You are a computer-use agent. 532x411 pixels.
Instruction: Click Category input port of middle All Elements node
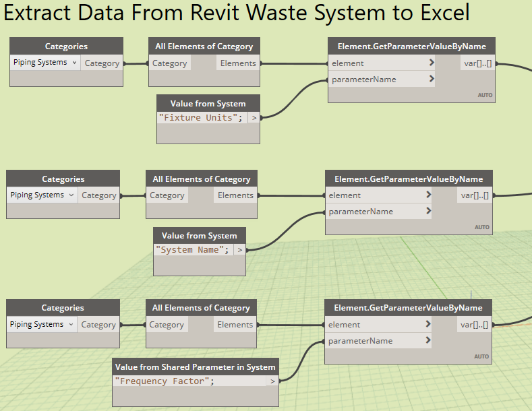point(167,195)
